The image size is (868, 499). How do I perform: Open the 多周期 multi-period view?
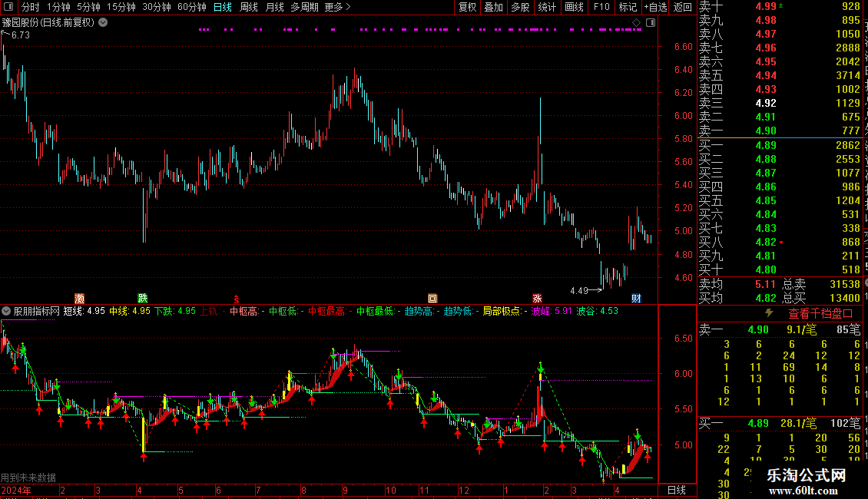(x=304, y=7)
